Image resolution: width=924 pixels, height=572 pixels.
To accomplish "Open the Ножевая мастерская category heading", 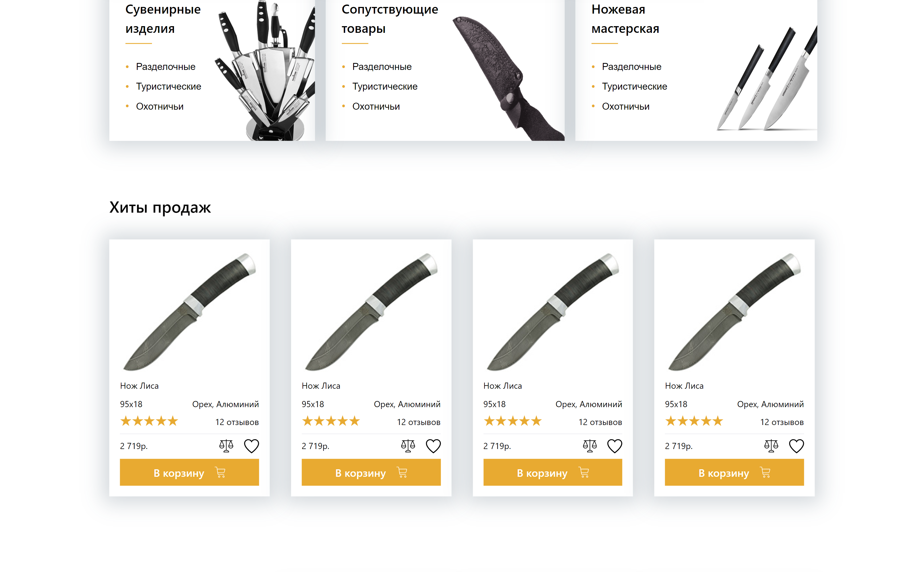I will click(x=625, y=18).
